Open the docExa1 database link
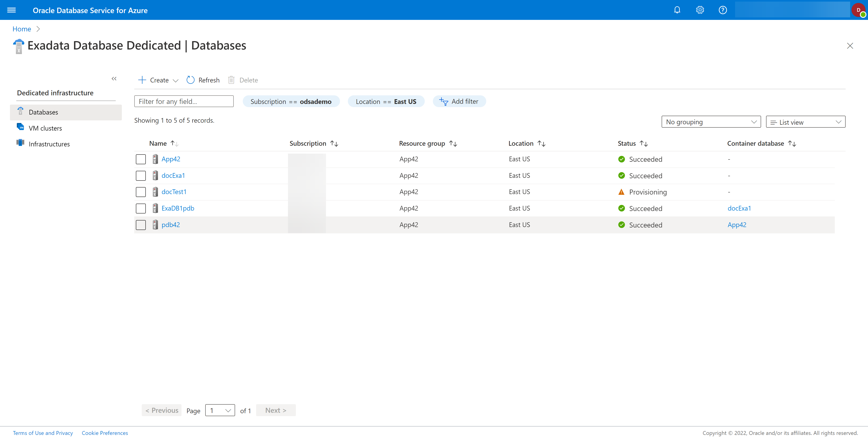 click(173, 176)
